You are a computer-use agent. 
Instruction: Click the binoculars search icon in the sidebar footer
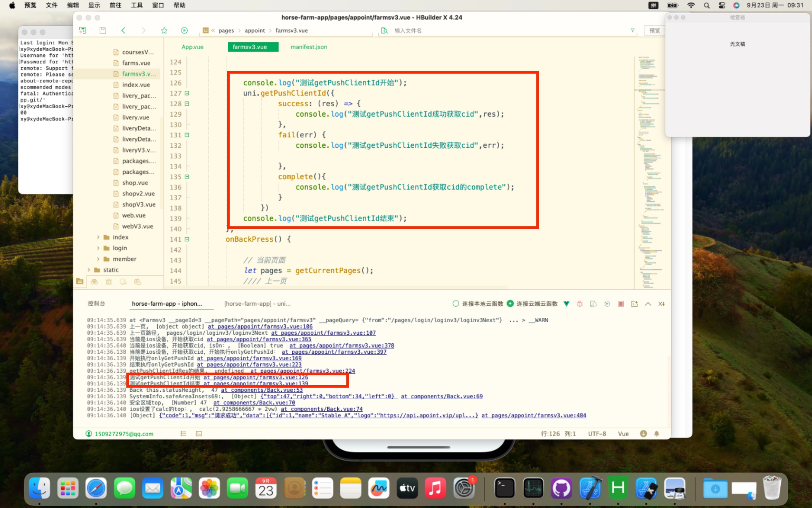(x=94, y=281)
